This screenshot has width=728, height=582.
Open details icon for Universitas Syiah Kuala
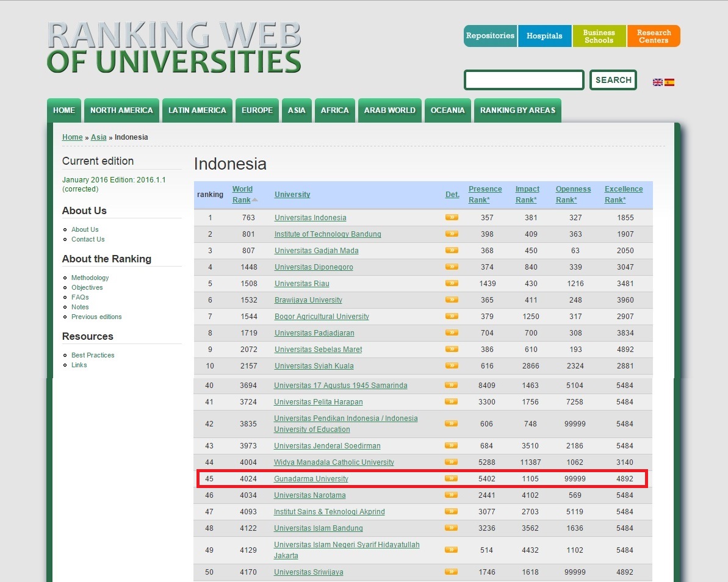452,365
